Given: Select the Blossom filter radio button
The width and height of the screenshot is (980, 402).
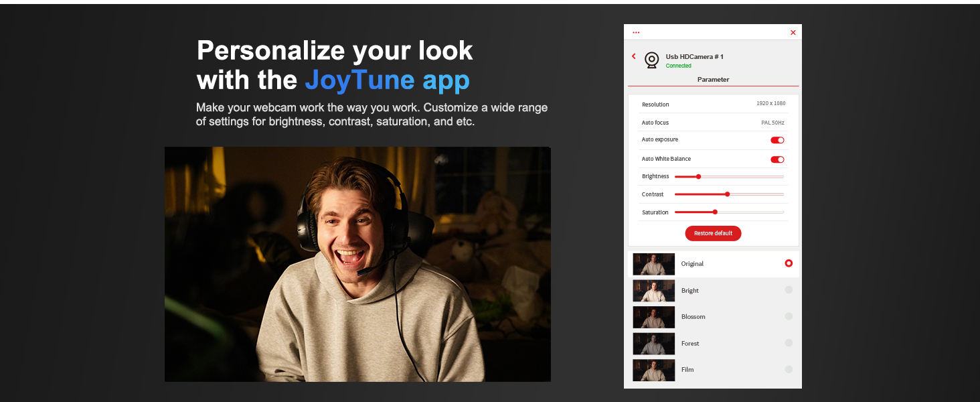Looking at the screenshot, I should tap(789, 316).
